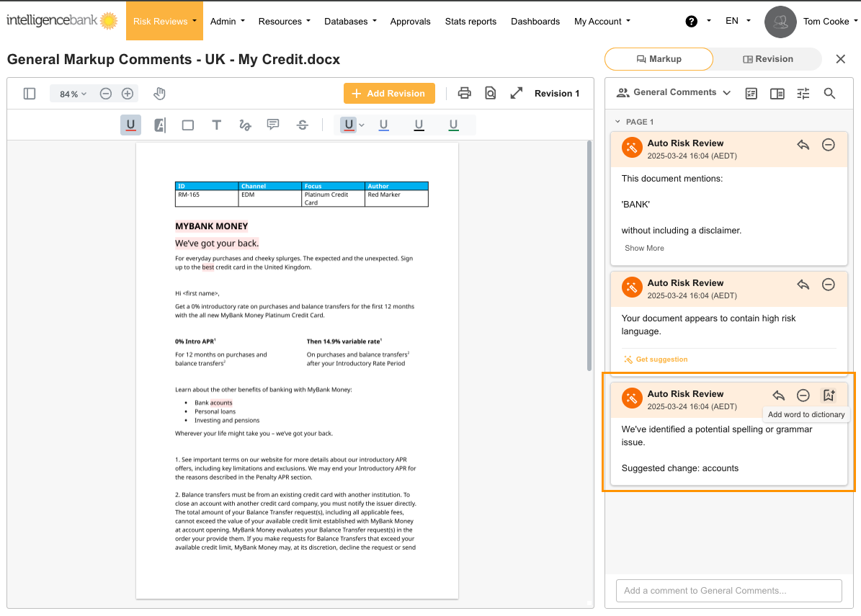861x616 pixels.
Task: Select the rectangle annotation tool
Action: pos(188,125)
